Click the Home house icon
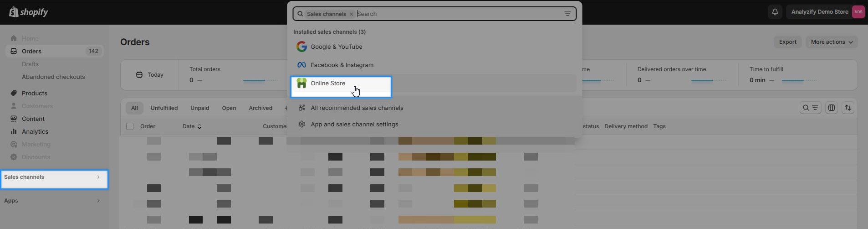The width and height of the screenshot is (868, 229). click(14, 38)
